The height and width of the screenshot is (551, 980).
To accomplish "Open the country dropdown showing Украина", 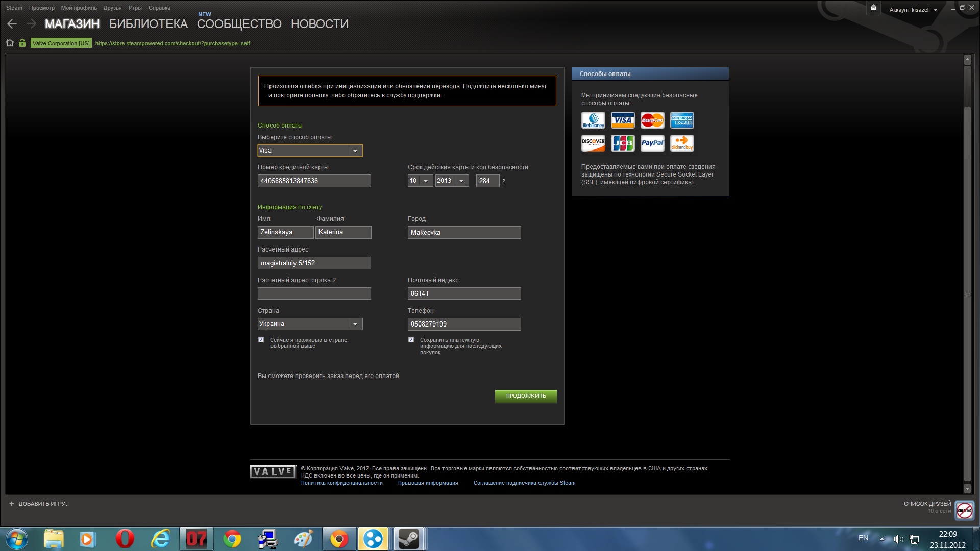I will 310,324.
